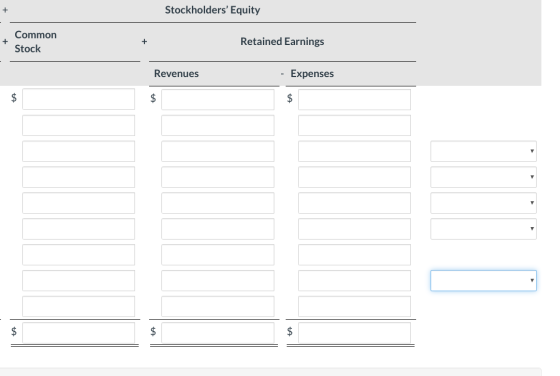Click the "Common Stock" column header
The height and width of the screenshot is (376, 560).
click(x=35, y=41)
